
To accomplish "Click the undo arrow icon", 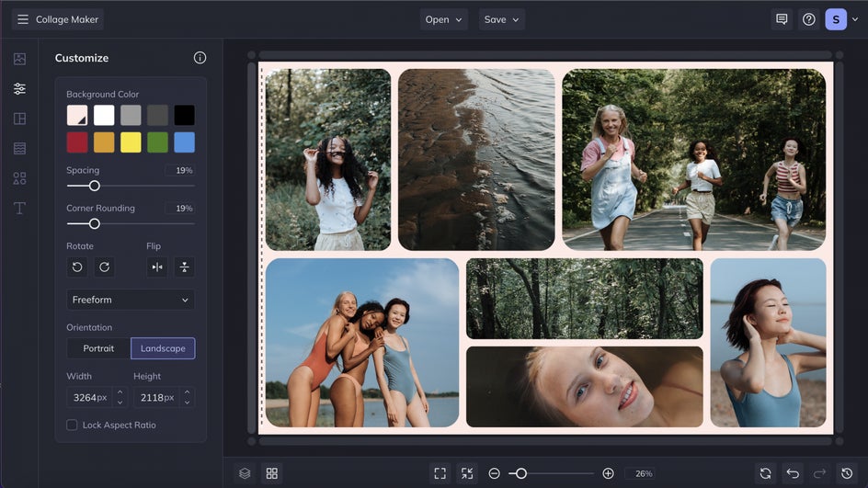I will 793,473.
